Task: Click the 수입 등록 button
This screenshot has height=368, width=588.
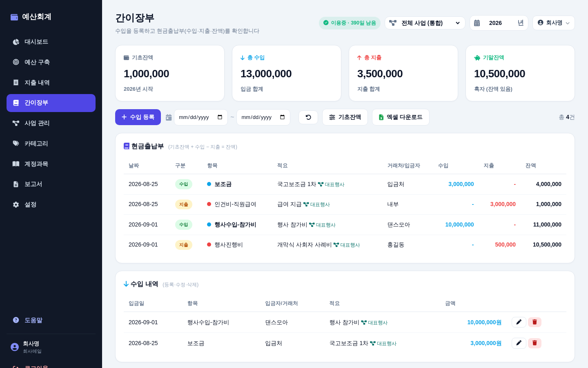Action: 138,117
